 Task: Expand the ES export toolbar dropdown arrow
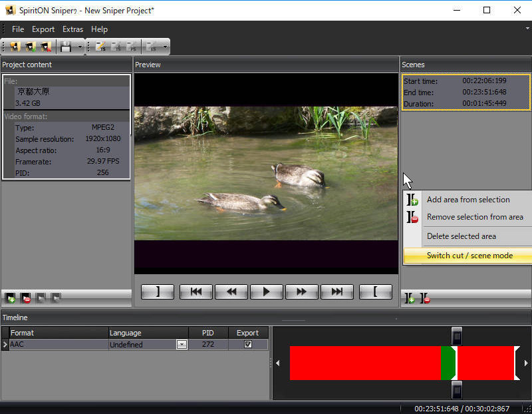point(164,47)
